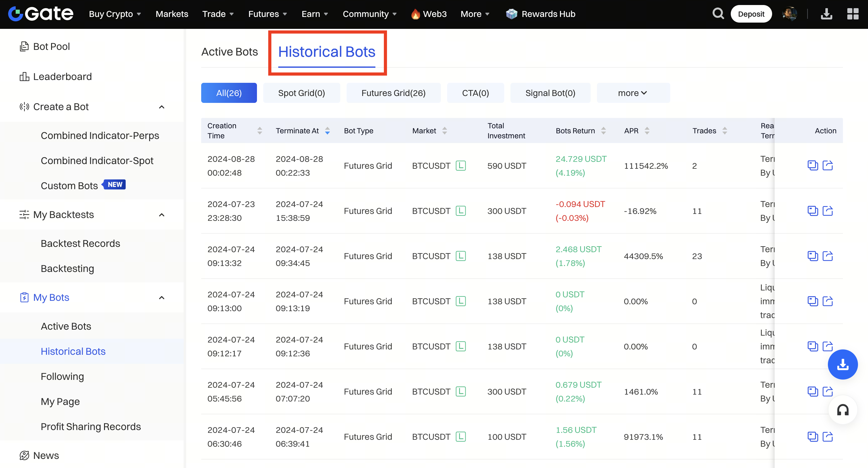
Task: Click the search magnifier icon
Action: (718, 14)
